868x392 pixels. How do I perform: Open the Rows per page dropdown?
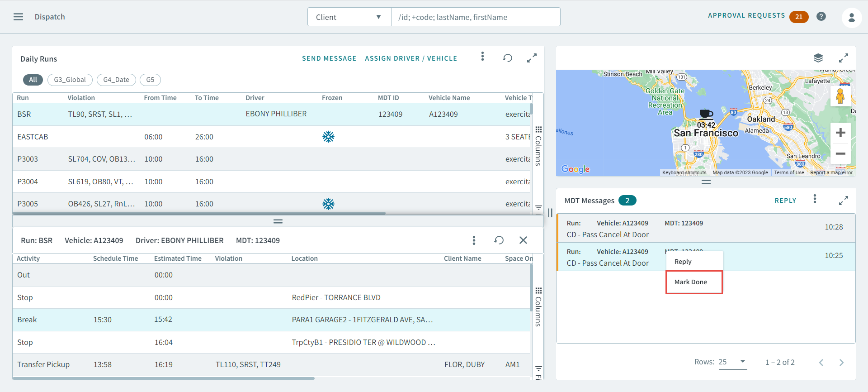coord(732,362)
